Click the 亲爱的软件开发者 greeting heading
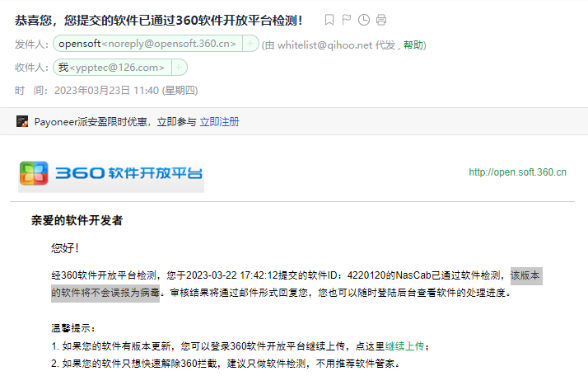 [77, 221]
